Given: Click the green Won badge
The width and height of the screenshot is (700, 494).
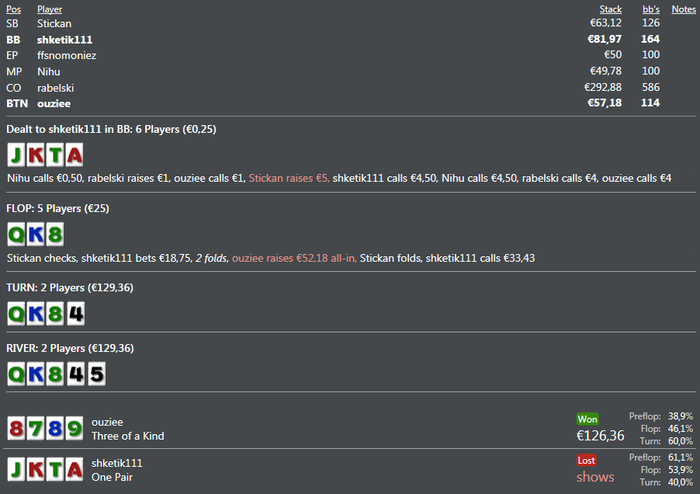Looking at the screenshot, I should (587, 419).
